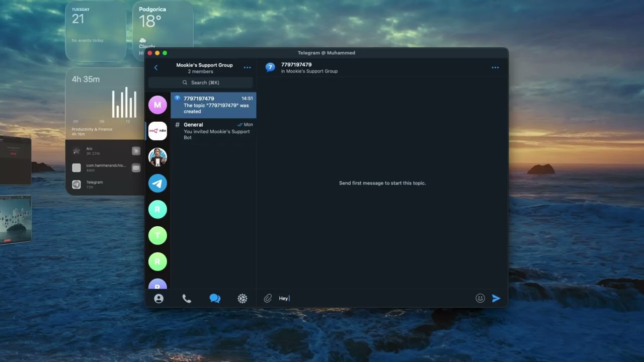Click the 'Send first message to start this topic' text
644x362 pixels.
pyautogui.click(x=382, y=183)
